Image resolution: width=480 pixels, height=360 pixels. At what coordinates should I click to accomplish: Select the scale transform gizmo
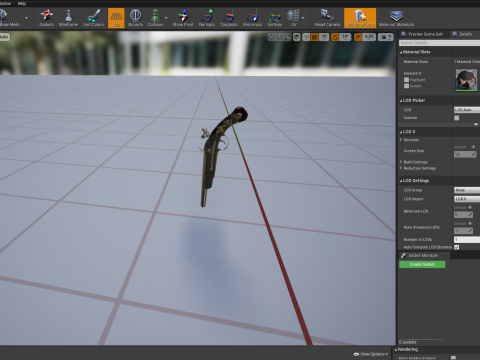[x=287, y=37]
